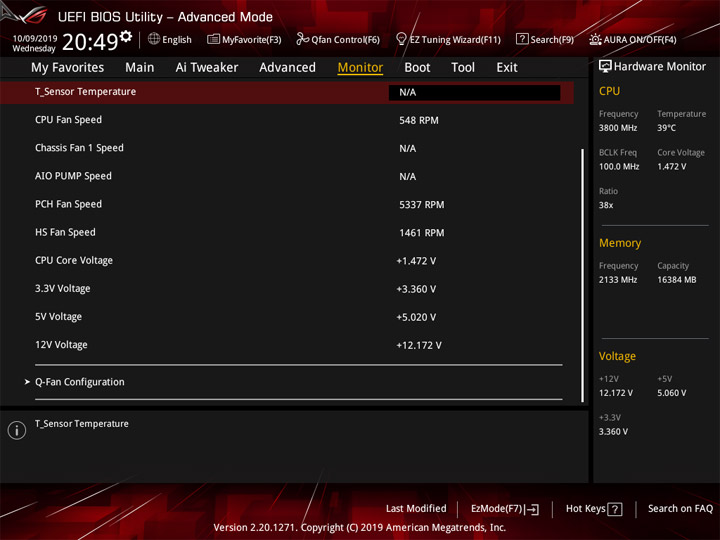720x540 pixels.
Task: Click Last Modified
Action: (416, 508)
